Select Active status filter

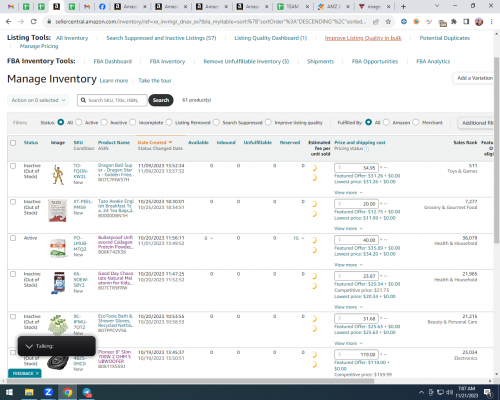coord(79,122)
